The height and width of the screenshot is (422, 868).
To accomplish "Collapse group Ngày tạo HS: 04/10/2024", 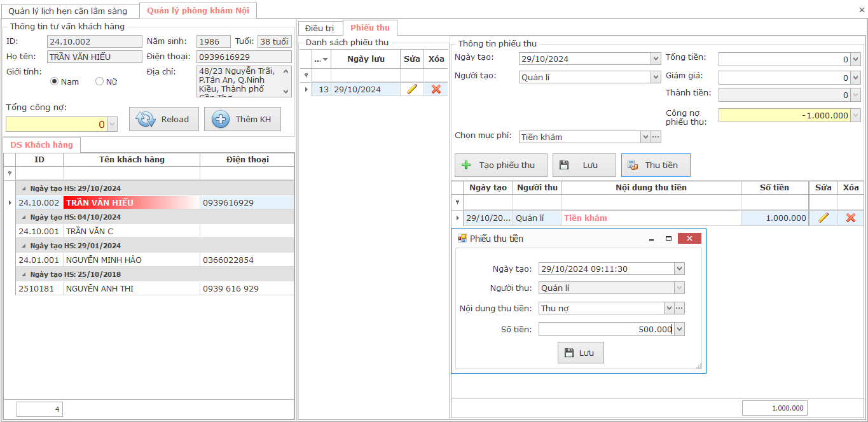I will (24, 217).
